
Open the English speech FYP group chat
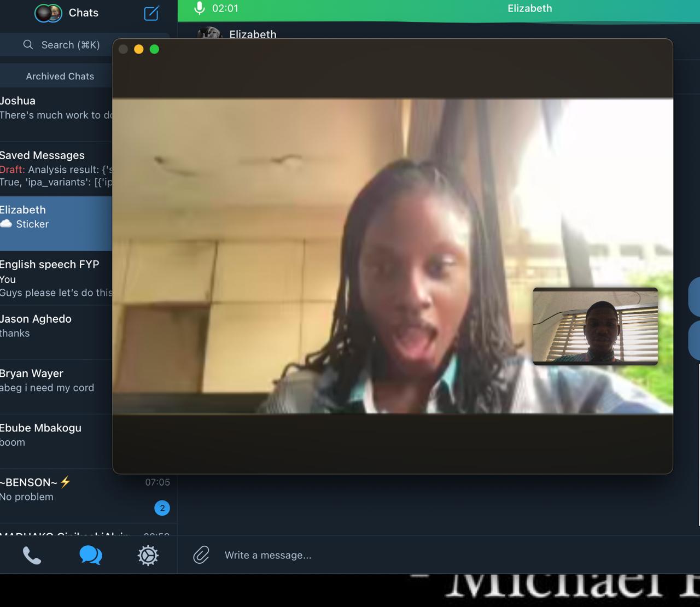(x=56, y=278)
